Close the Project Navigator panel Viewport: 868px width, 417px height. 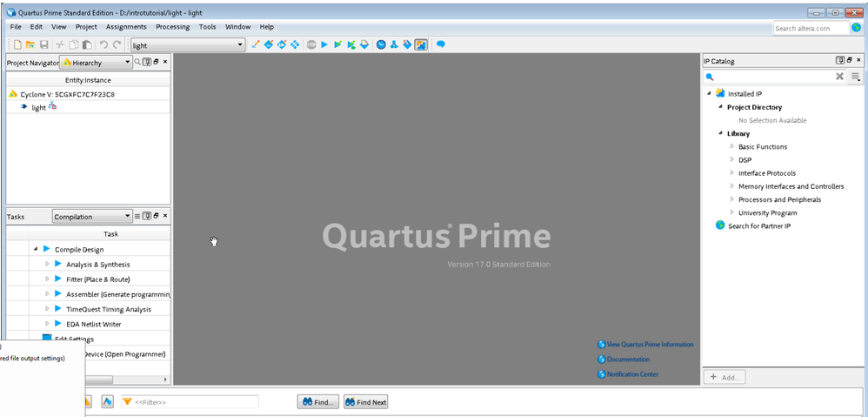[x=165, y=62]
